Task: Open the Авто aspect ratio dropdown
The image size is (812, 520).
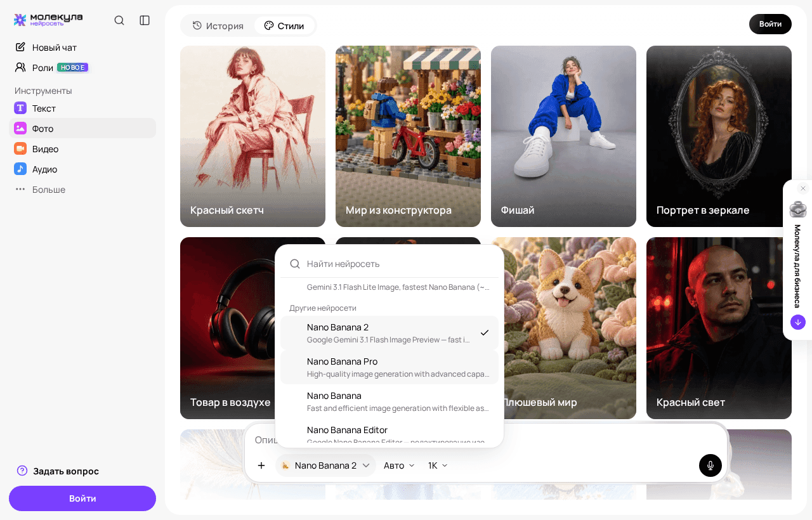Action: [x=400, y=465]
